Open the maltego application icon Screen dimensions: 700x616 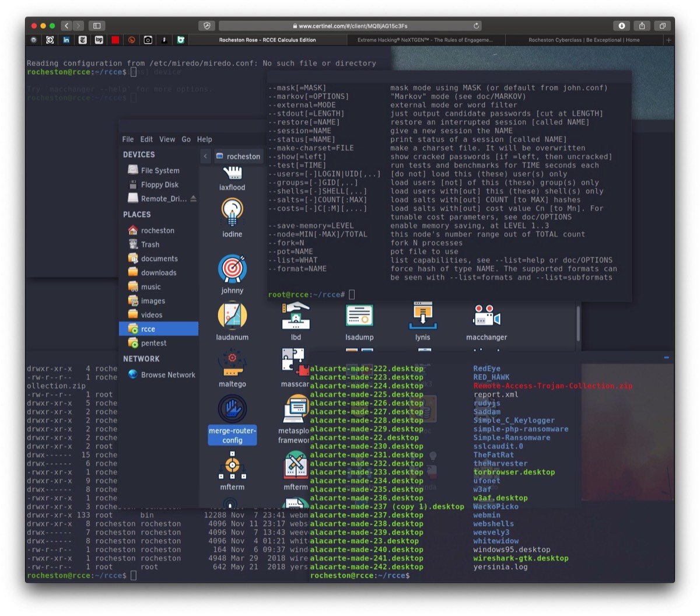232,363
